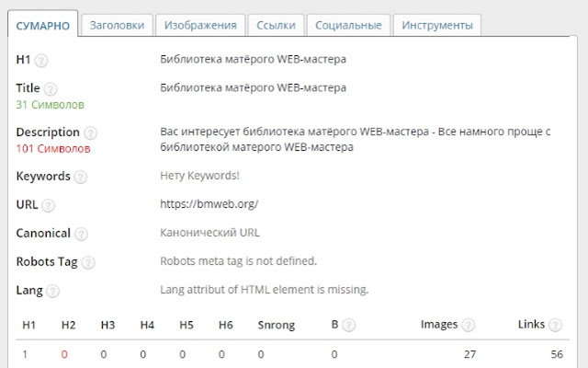Open the Инструменты tab
The image size is (588, 368).
tap(437, 26)
